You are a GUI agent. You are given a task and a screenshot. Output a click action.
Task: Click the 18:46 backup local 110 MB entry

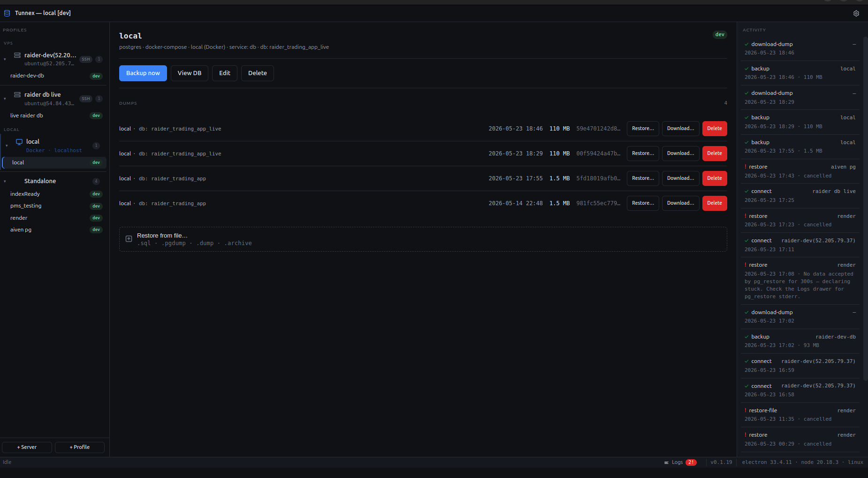[800, 73]
